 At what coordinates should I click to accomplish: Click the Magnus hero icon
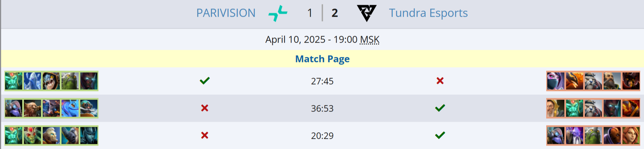tap(70, 135)
